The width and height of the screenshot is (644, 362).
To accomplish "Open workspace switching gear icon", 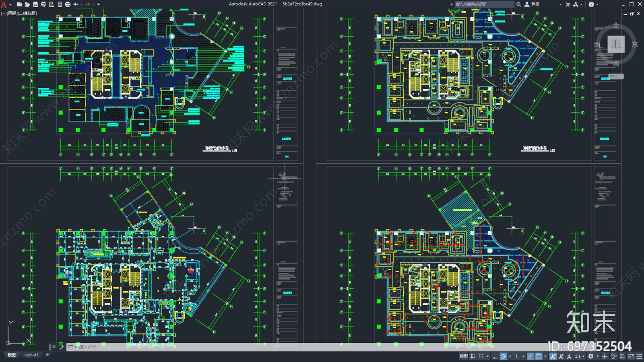I will [590, 356].
